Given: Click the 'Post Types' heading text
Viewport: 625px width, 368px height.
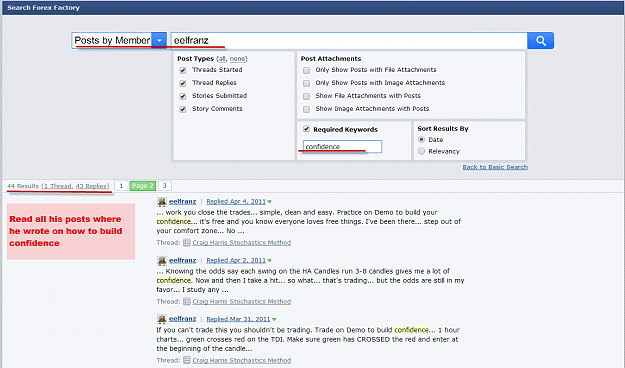Looking at the screenshot, I should 196,59.
